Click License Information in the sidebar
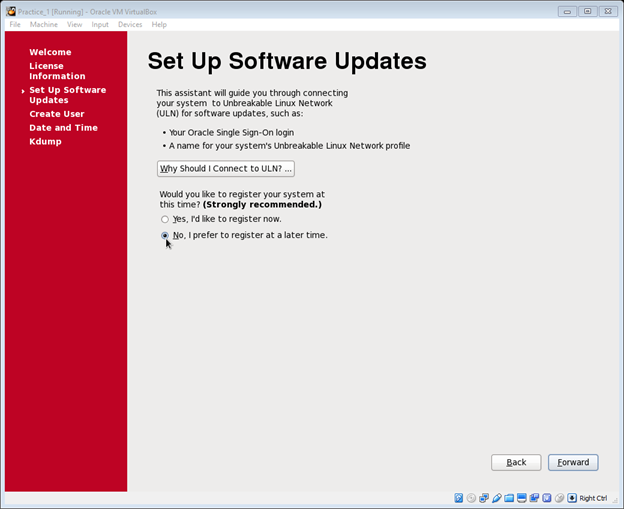The width and height of the screenshot is (624, 509). (x=57, y=71)
